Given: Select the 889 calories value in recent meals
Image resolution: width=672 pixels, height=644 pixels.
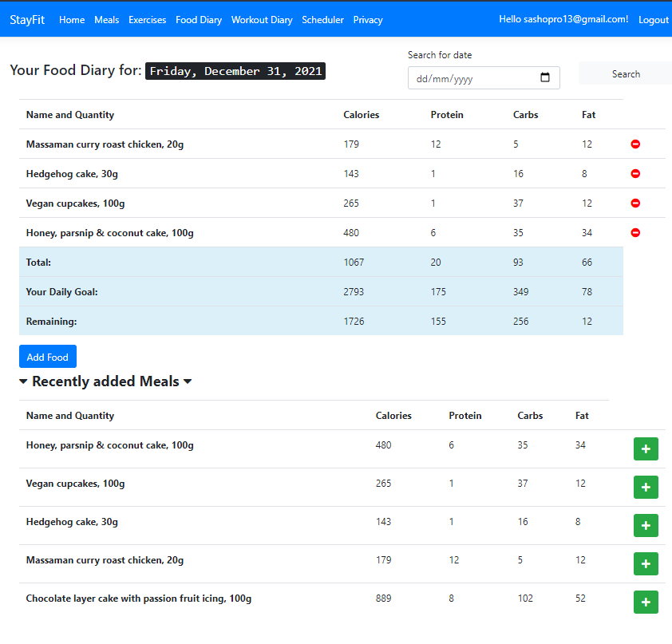Looking at the screenshot, I should 384,599.
